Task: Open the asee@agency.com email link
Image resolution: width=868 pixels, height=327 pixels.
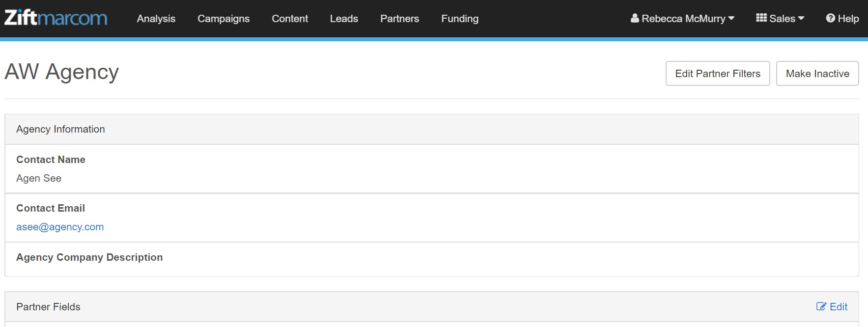Action: click(x=60, y=227)
